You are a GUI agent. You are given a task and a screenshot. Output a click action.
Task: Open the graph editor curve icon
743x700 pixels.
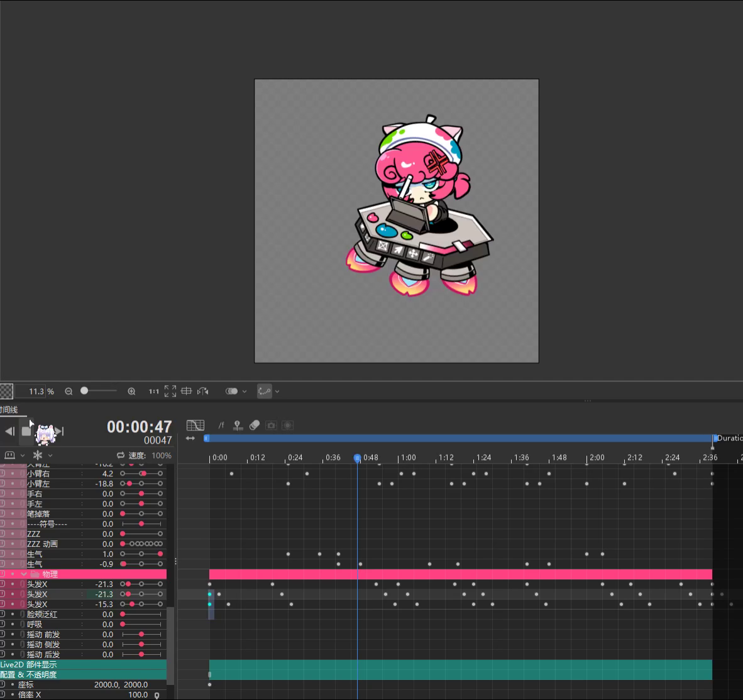(x=195, y=425)
